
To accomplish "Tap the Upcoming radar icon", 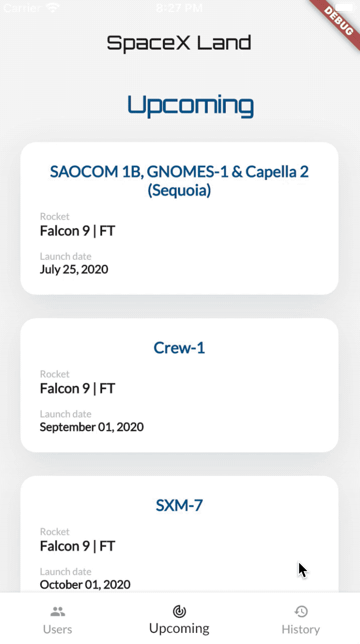I will (x=179, y=611).
